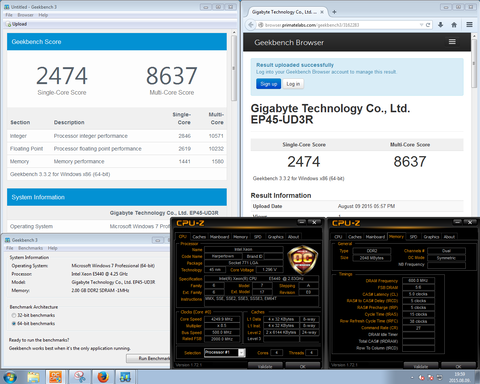Open SPD tab in right CPU-Z window
This screenshot has width=480, height=384.
point(413,237)
